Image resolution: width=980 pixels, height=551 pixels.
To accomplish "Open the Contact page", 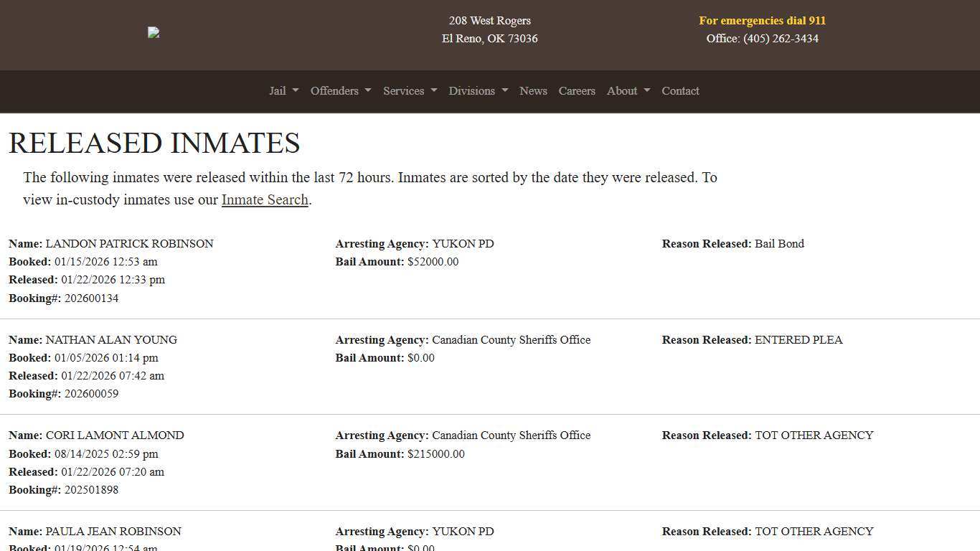I will click(x=680, y=91).
